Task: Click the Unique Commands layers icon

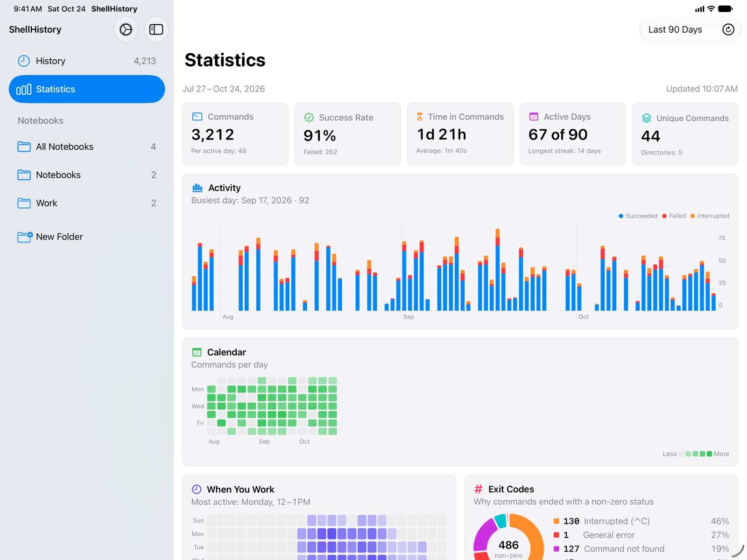Action: click(647, 118)
